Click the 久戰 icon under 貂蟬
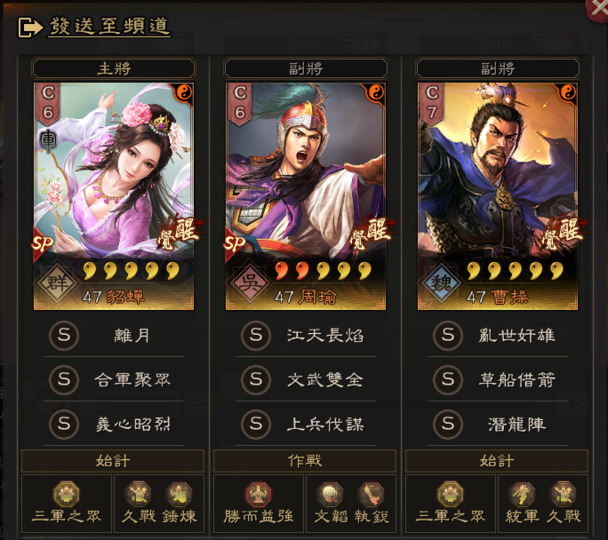This screenshot has width=608, height=540. [138, 494]
